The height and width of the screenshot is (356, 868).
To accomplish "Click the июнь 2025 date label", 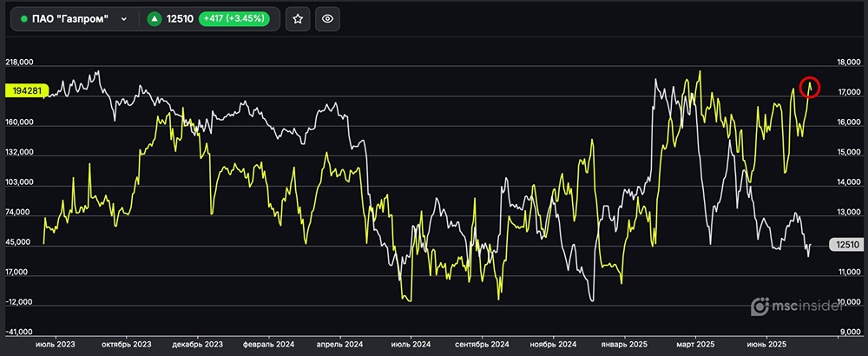I will (766, 344).
